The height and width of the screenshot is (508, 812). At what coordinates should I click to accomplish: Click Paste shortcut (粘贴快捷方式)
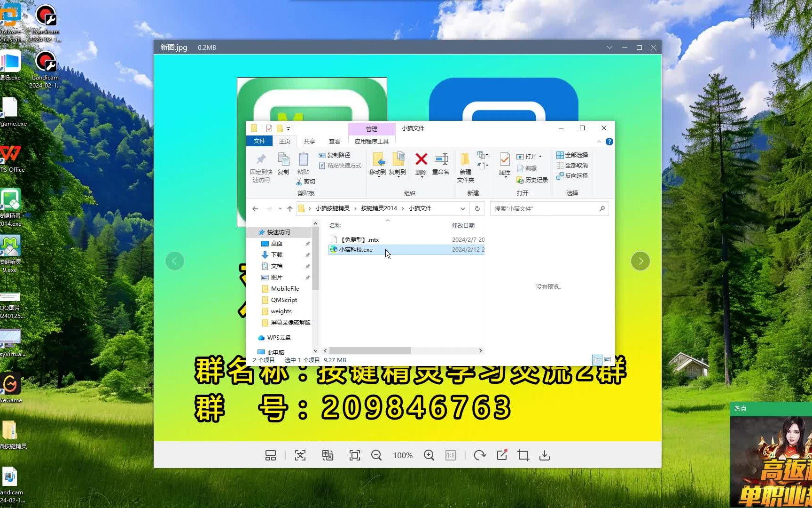click(340, 166)
